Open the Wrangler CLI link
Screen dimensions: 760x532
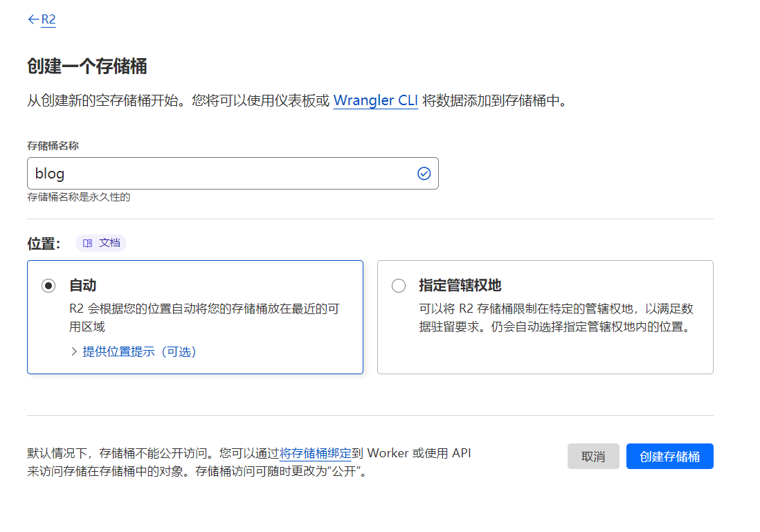(375, 100)
